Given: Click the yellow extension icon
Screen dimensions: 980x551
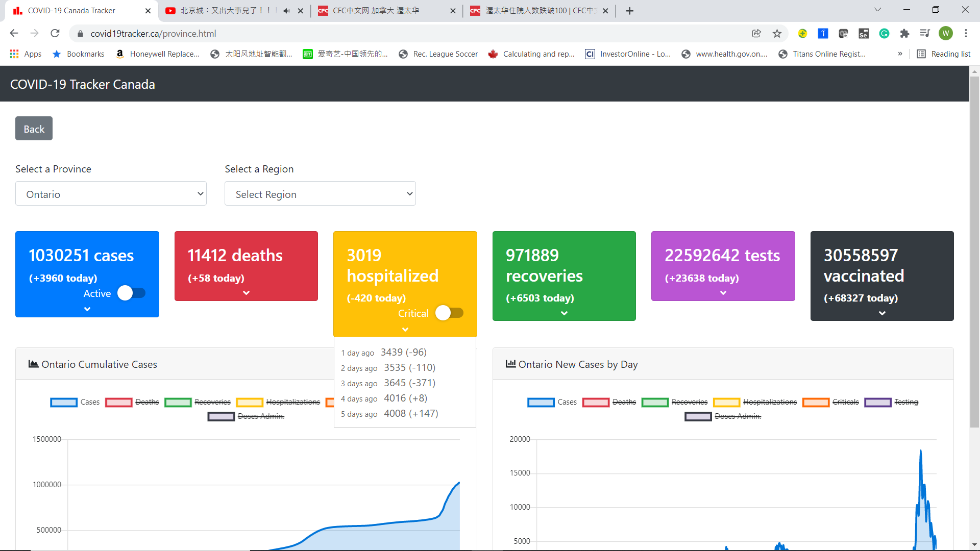Looking at the screenshot, I should pyautogui.click(x=802, y=34).
